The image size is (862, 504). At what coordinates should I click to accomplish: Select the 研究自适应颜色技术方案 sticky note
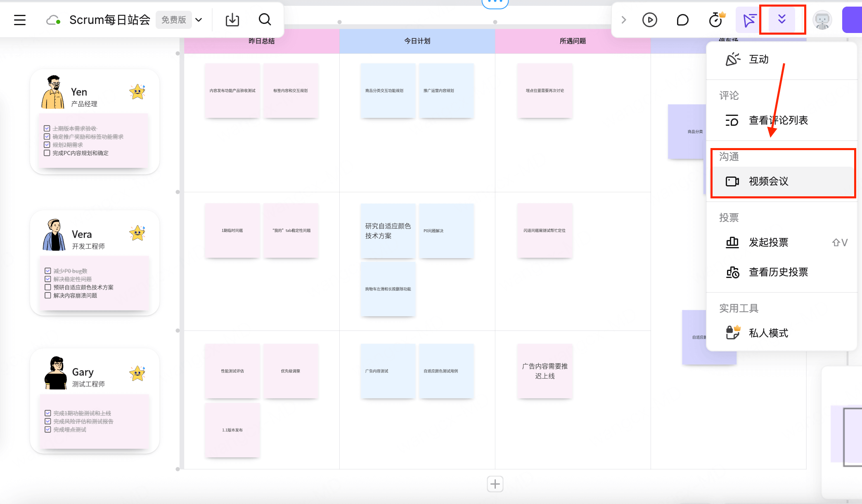click(388, 231)
